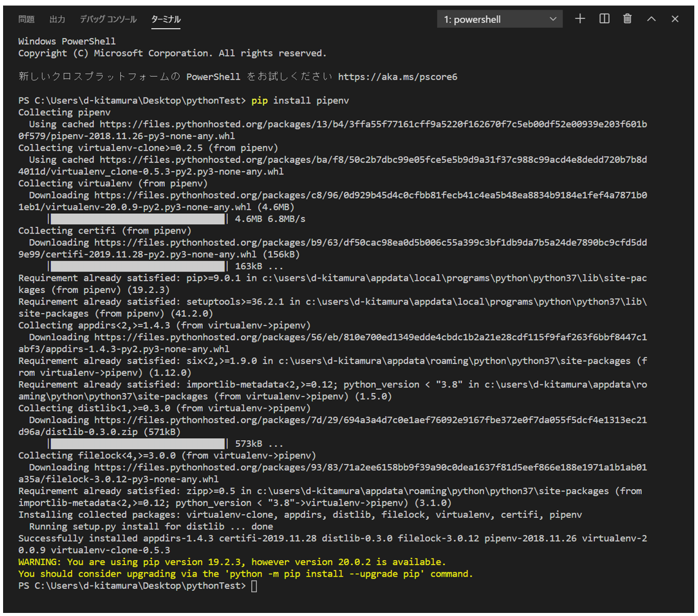Close the terminal panel

tap(675, 18)
